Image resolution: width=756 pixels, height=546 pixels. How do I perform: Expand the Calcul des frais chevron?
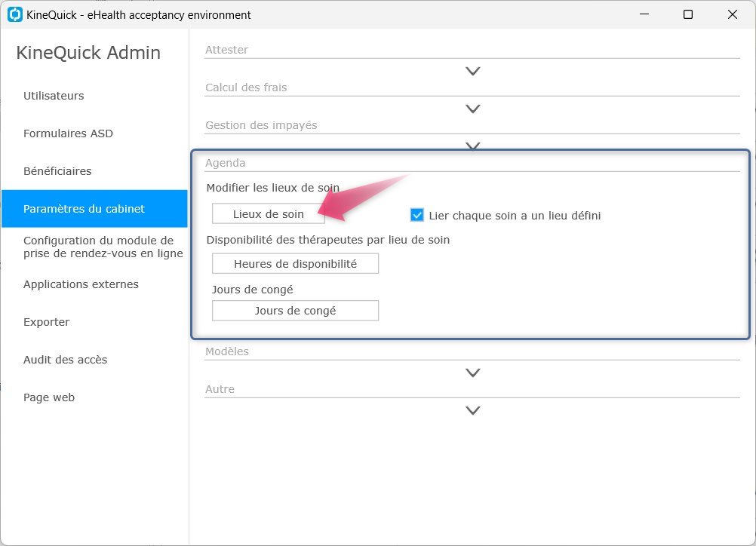tap(473, 109)
